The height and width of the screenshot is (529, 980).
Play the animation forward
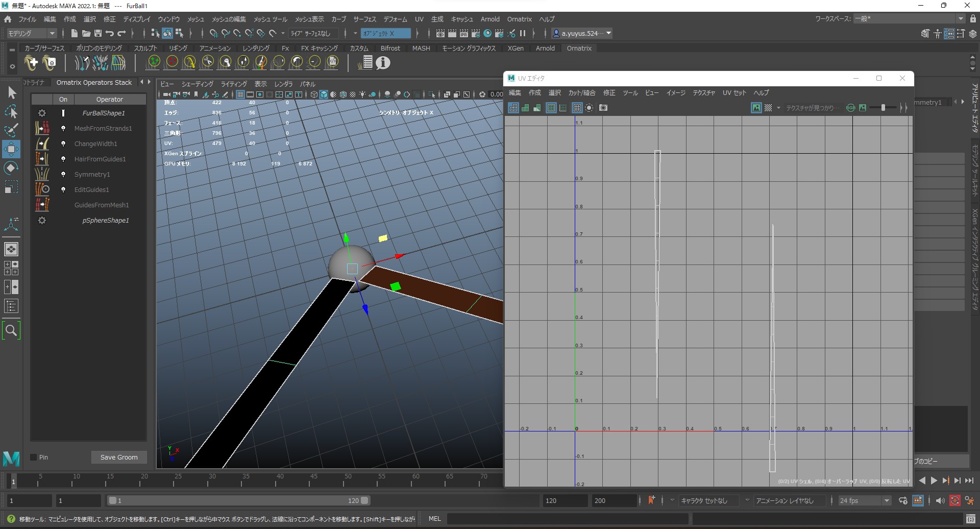point(934,480)
